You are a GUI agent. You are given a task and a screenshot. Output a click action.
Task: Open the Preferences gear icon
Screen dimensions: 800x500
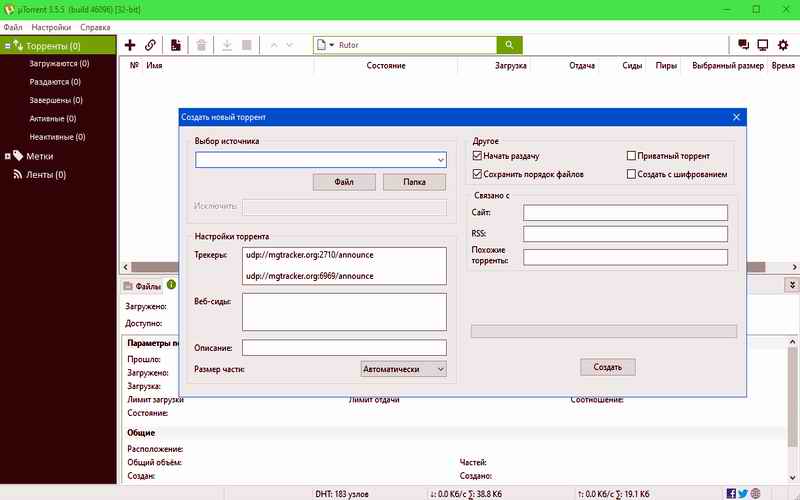(x=782, y=45)
